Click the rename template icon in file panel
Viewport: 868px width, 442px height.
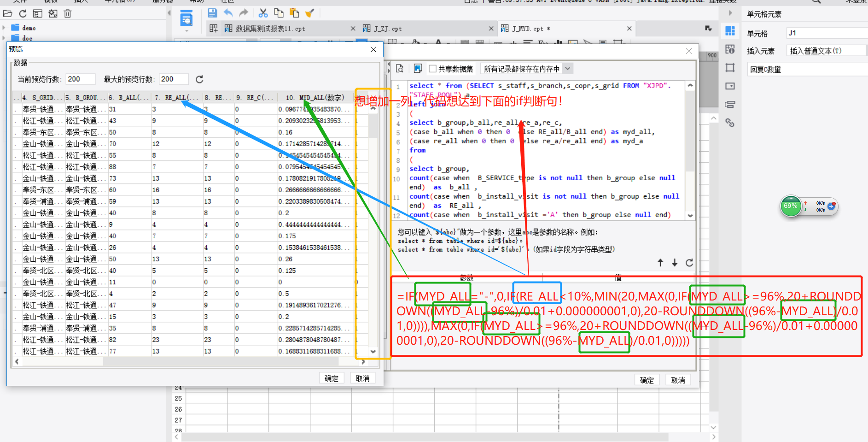[x=38, y=13]
